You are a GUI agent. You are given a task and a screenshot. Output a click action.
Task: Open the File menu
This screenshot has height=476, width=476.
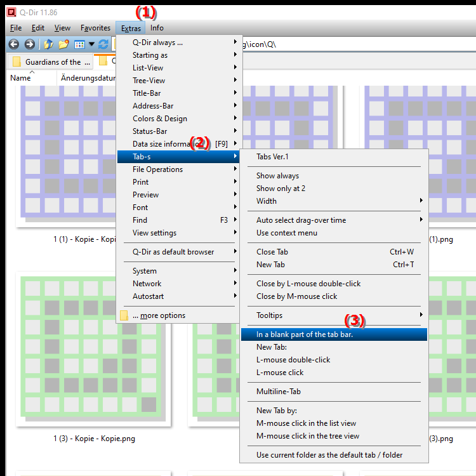pos(16,28)
